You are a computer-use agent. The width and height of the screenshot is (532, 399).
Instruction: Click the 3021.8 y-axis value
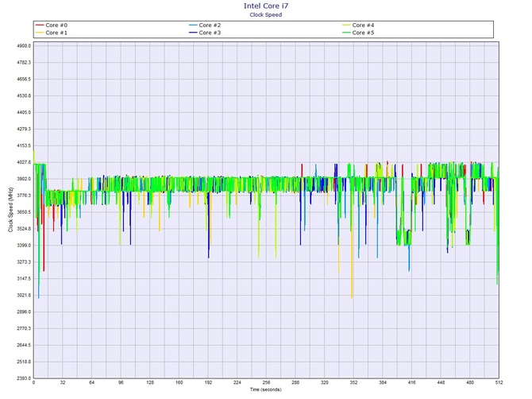[x=24, y=296]
